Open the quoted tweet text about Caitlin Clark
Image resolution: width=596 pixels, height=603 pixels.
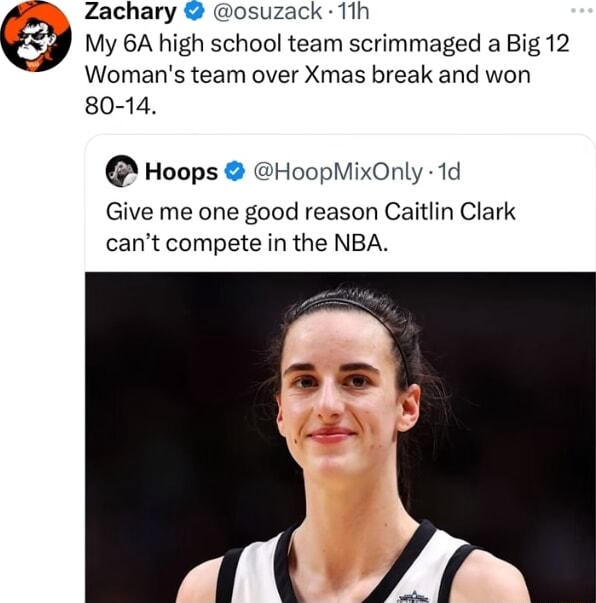(x=311, y=227)
